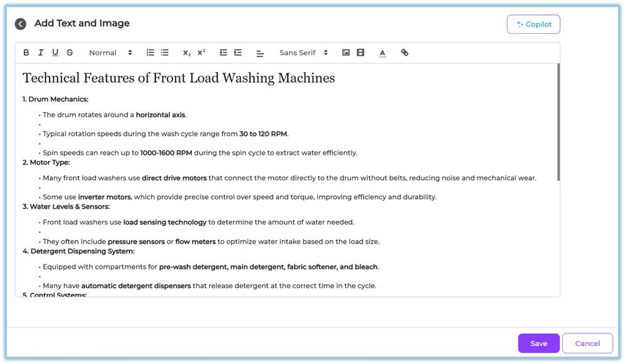
Task: Open the text alignment dropdown
Action: coord(260,53)
